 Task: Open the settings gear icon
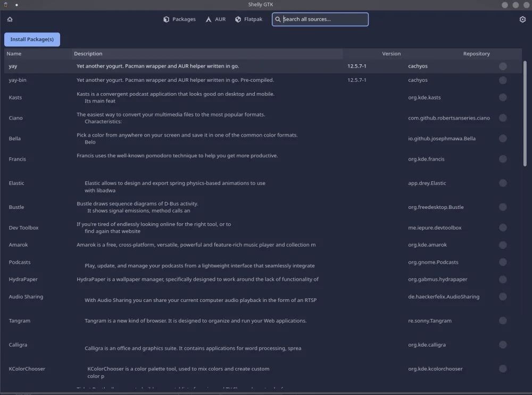(522, 19)
